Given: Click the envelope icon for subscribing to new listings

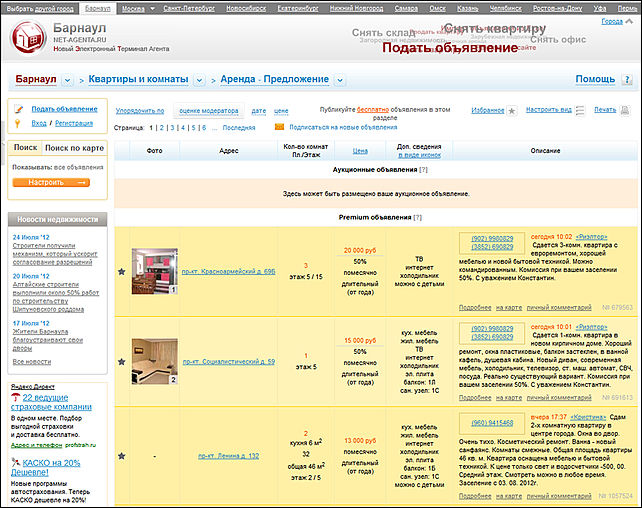Looking at the screenshot, I should click(278, 128).
